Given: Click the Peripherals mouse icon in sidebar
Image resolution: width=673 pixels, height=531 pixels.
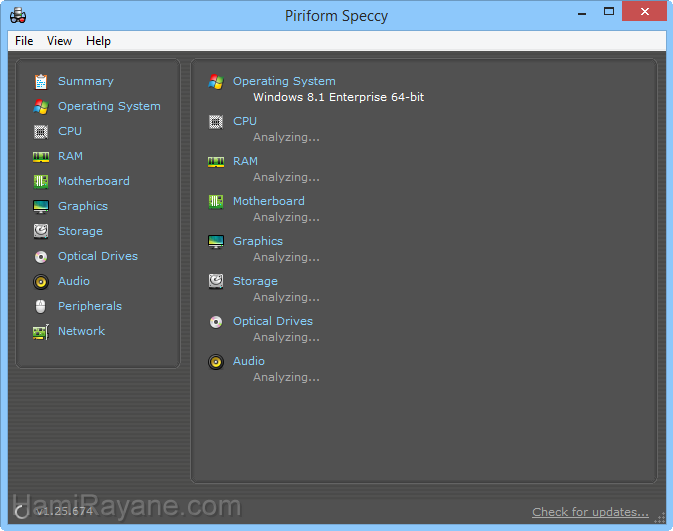Looking at the screenshot, I should pos(41,306).
